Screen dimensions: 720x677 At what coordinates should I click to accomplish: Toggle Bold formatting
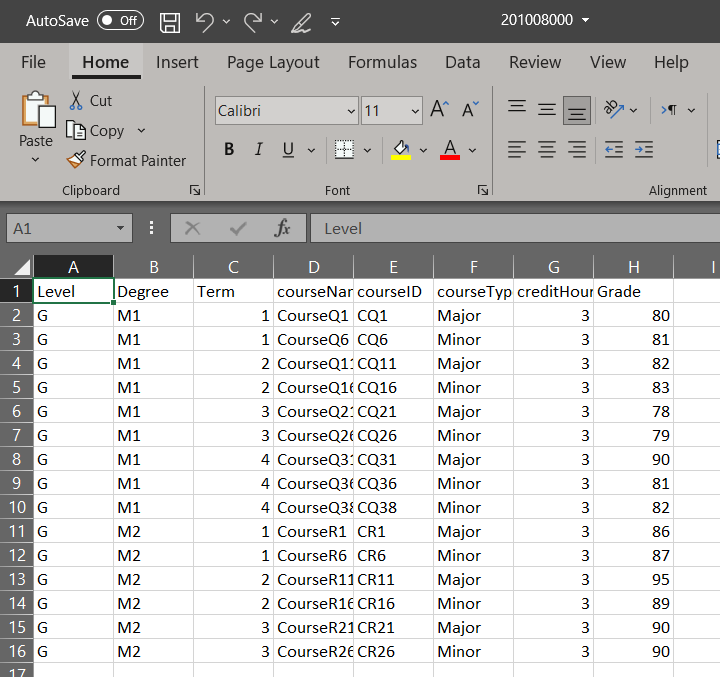(x=229, y=150)
